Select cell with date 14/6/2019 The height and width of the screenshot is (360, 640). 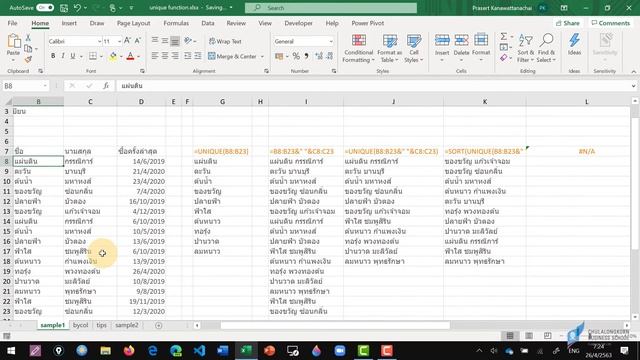pos(141,161)
